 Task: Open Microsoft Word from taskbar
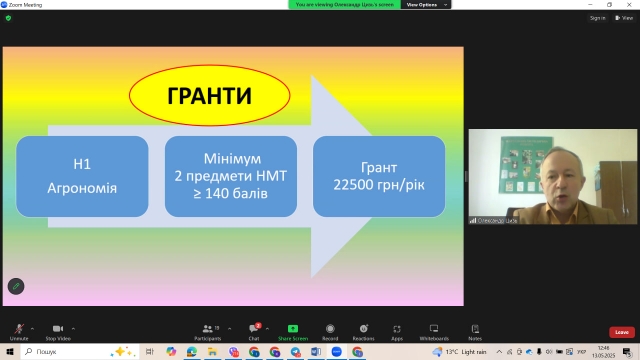click(x=316, y=351)
